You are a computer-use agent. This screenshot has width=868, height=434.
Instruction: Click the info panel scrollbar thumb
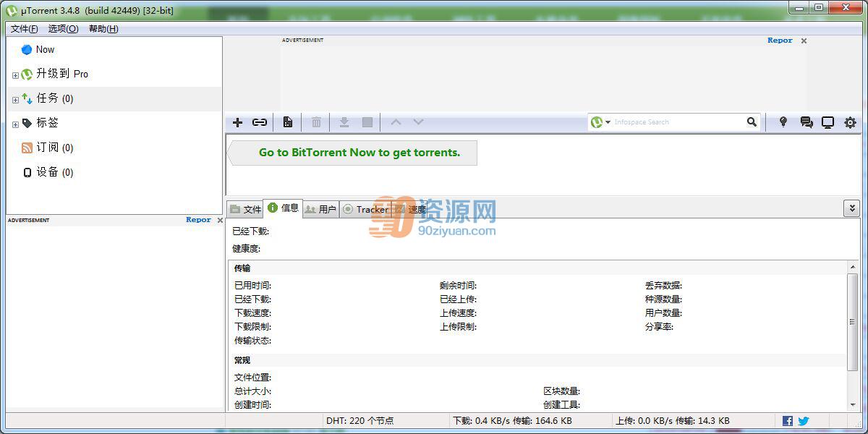(853, 322)
